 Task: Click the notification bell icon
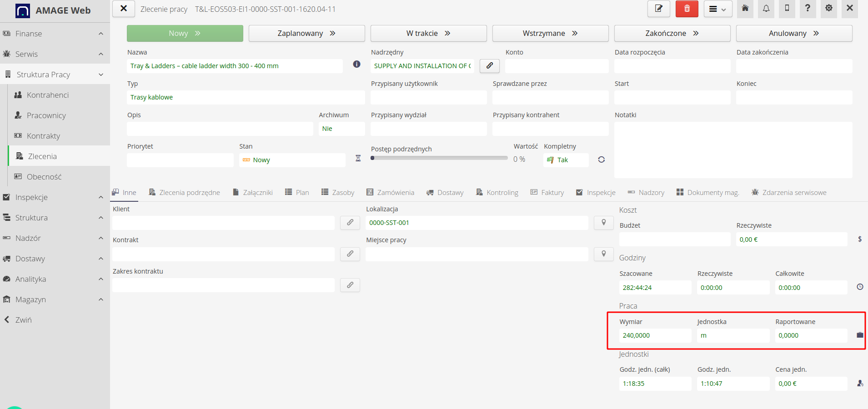point(766,9)
